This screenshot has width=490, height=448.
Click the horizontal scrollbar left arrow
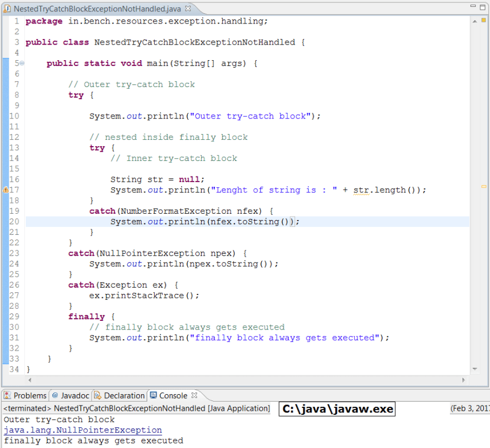30,380
